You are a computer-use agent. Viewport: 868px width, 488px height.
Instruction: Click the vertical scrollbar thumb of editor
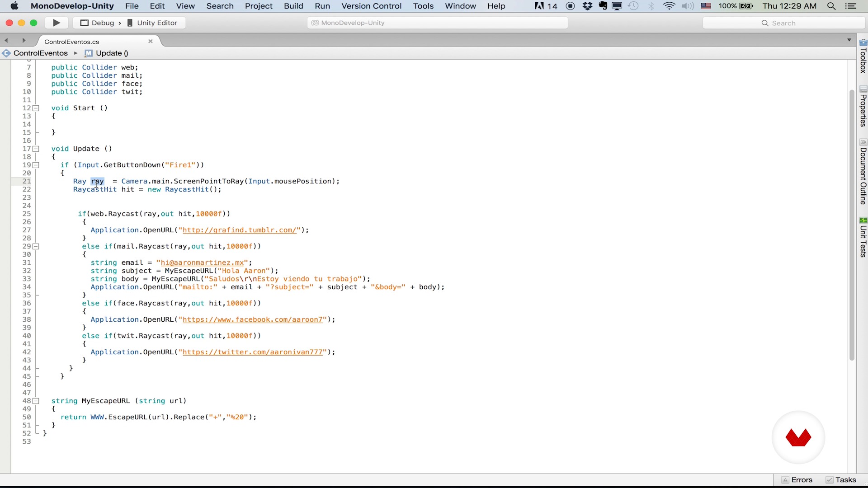[852, 225]
